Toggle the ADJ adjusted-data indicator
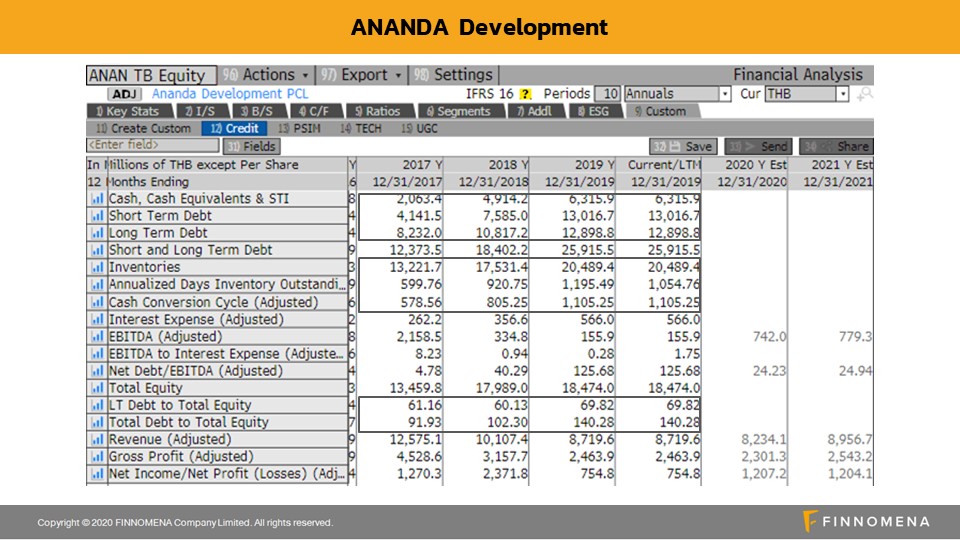 pos(133,94)
